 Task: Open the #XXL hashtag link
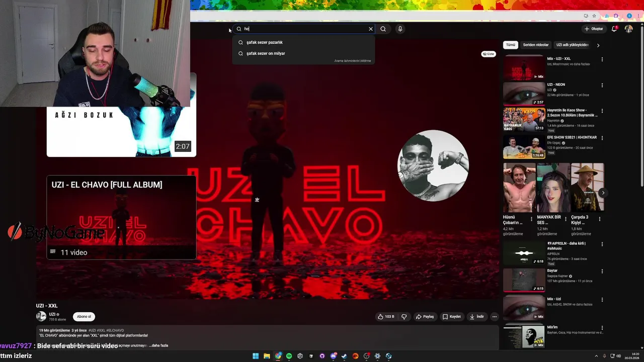point(101,330)
